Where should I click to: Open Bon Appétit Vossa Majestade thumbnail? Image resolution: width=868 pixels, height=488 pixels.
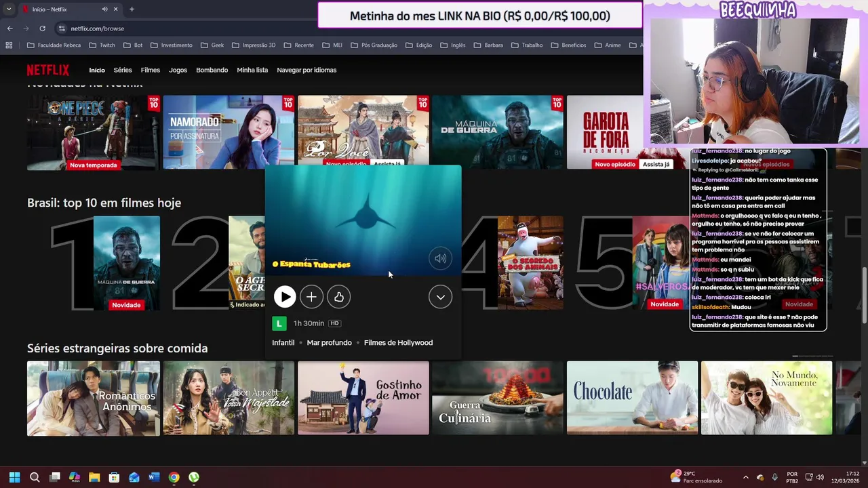pyautogui.click(x=229, y=398)
